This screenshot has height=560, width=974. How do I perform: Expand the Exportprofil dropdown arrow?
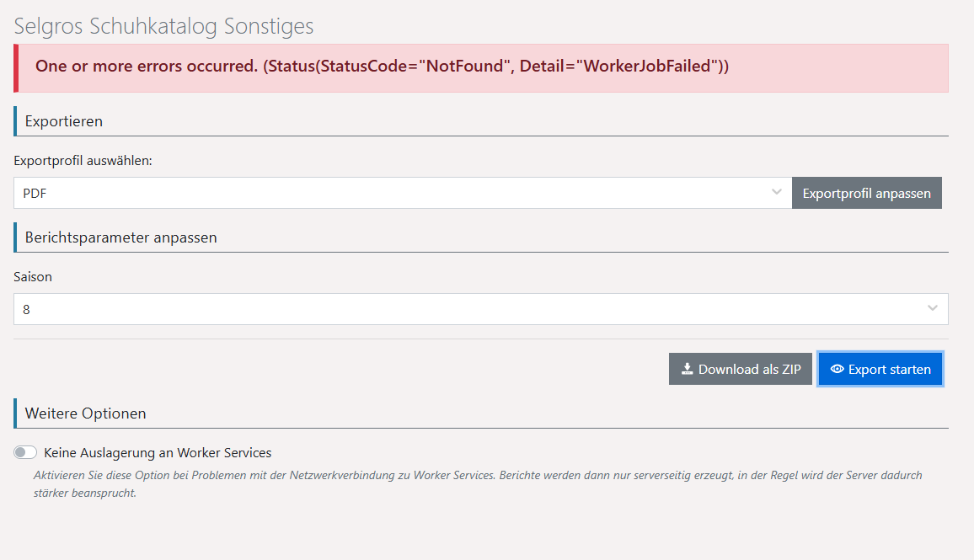pyautogui.click(x=777, y=193)
